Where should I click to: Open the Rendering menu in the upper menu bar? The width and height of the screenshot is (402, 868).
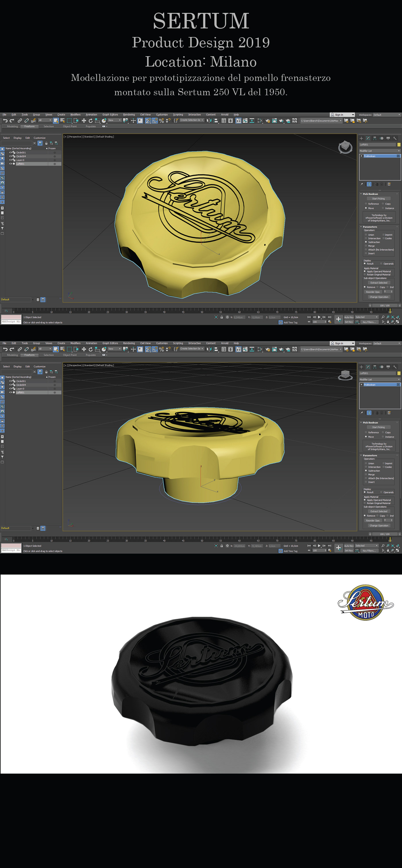point(129,114)
